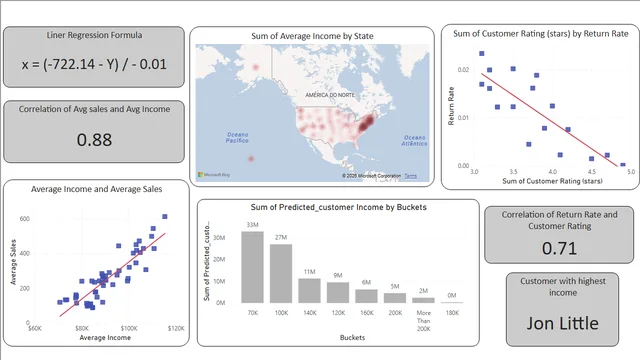Click the $100K tick on the Average Income axis
Screen dimensions: 640x360
click(129, 328)
